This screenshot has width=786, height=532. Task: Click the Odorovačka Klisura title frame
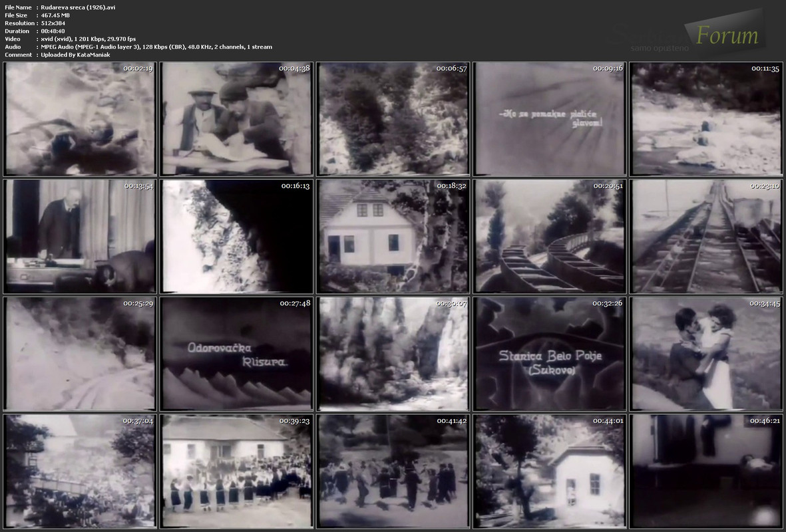pos(237,354)
